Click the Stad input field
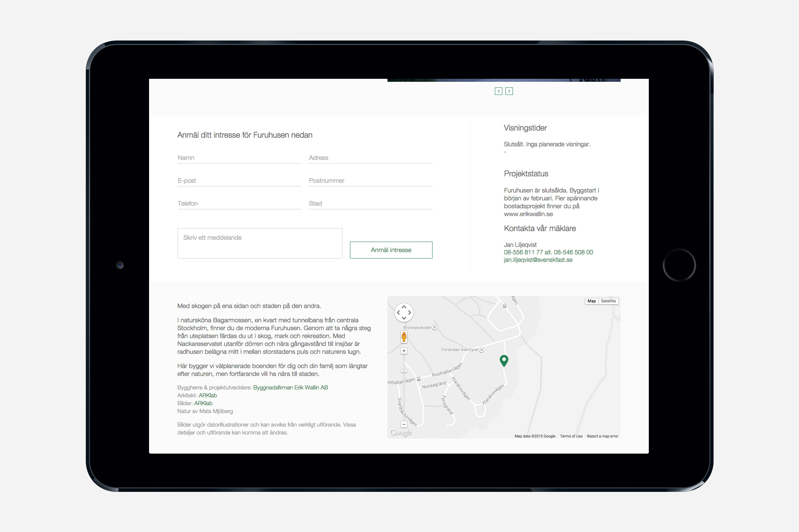 (371, 204)
